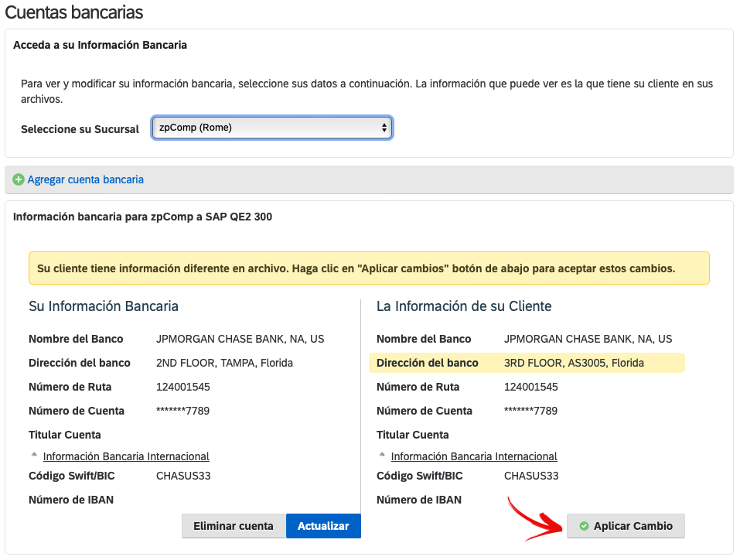Open the Seleccione su Sucursal dropdown

(x=272, y=128)
